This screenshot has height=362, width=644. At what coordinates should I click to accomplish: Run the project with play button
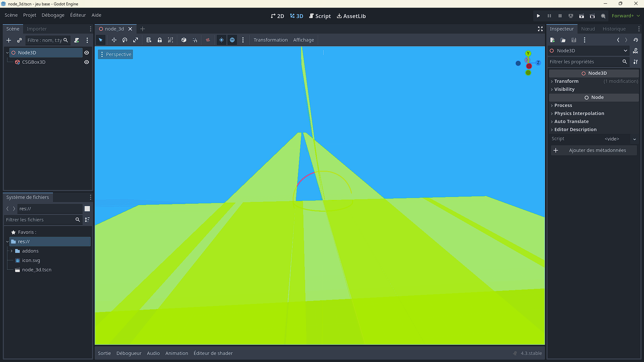pyautogui.click(x=538, y=16)
